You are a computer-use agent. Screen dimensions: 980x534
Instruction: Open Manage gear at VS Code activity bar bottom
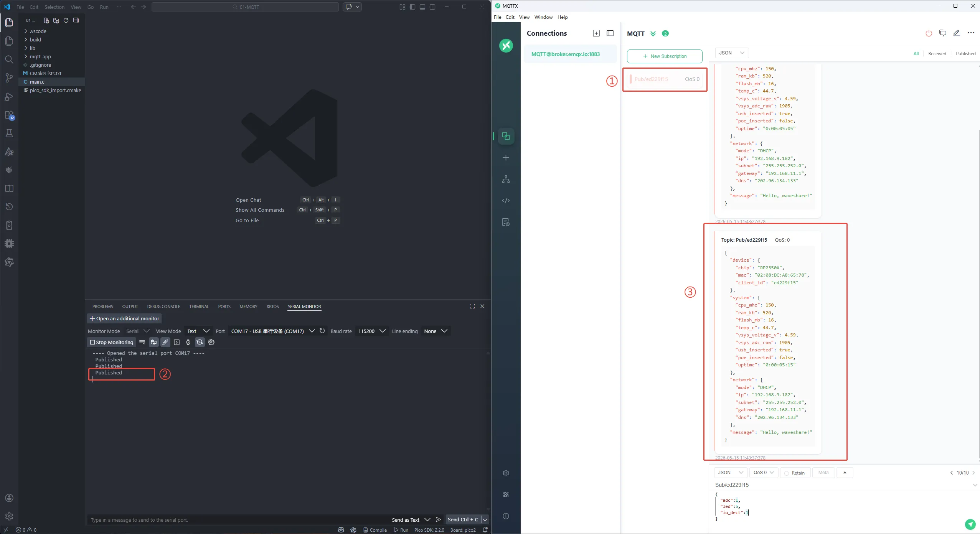click(x=9, y=516)
